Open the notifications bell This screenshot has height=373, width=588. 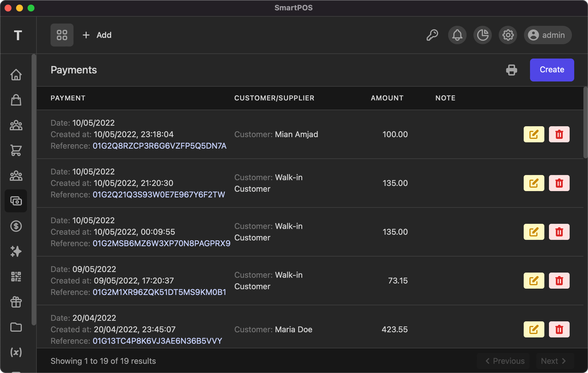457,35
